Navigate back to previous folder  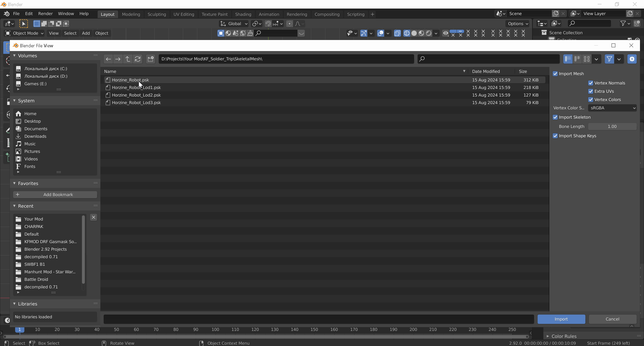point(108,59)
